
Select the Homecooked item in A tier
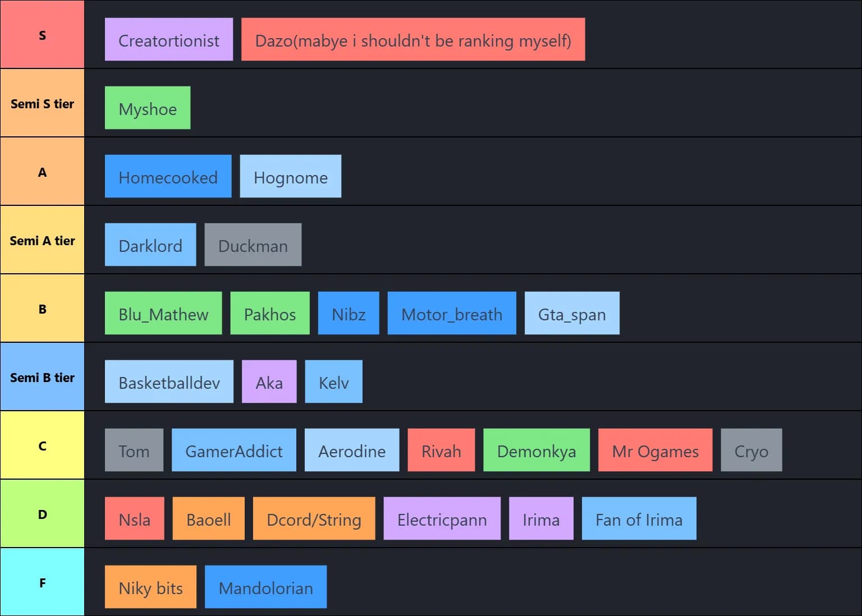click(168, 177)
